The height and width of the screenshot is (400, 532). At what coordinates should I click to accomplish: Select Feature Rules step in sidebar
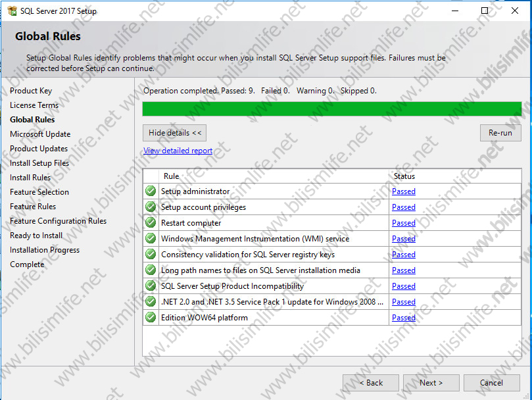(x=33, y=207)
